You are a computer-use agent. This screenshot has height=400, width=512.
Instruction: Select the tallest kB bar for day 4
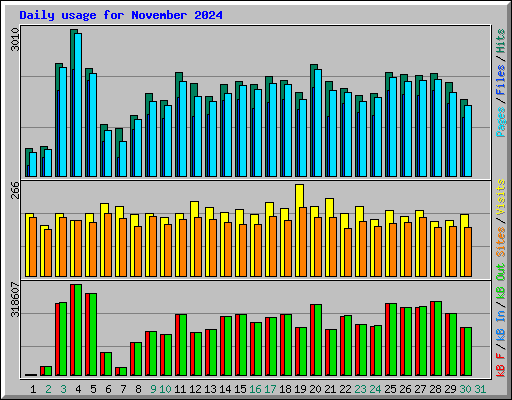pos(76,330)
